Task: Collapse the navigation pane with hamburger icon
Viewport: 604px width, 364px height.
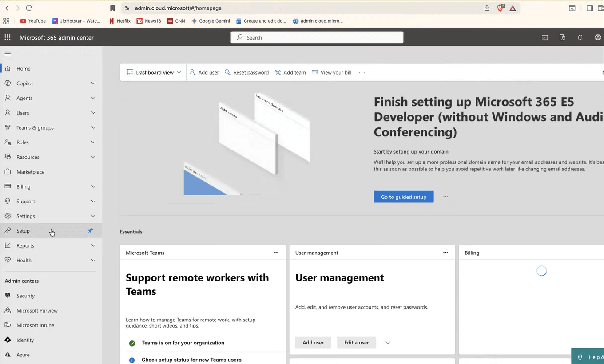Action: [x=7, y=53]
